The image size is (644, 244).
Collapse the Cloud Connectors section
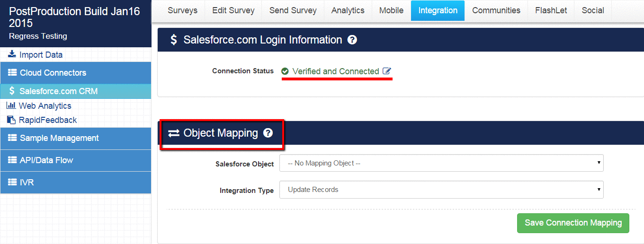(76, 73)
